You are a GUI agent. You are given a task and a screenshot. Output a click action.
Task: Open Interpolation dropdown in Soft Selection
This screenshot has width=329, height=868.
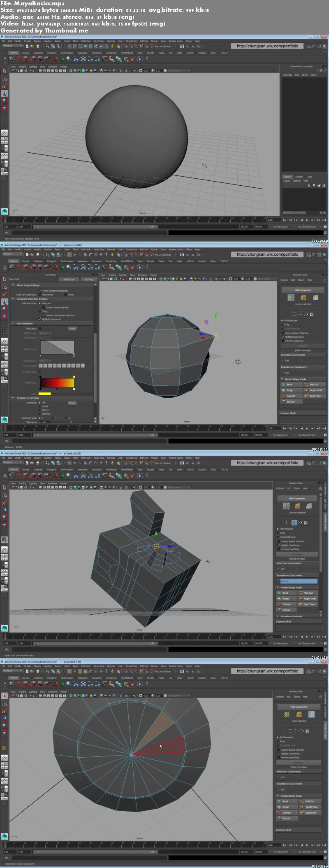click(45, 361)
